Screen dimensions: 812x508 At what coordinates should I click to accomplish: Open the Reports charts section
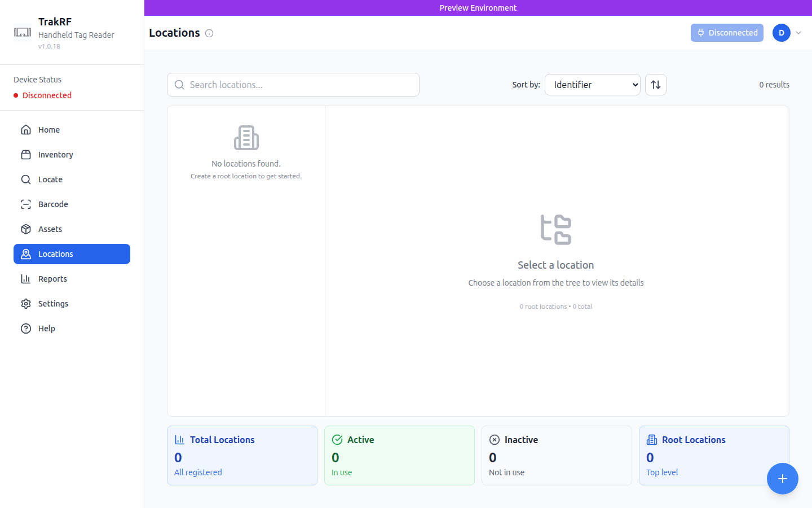(x=52, y=278)
